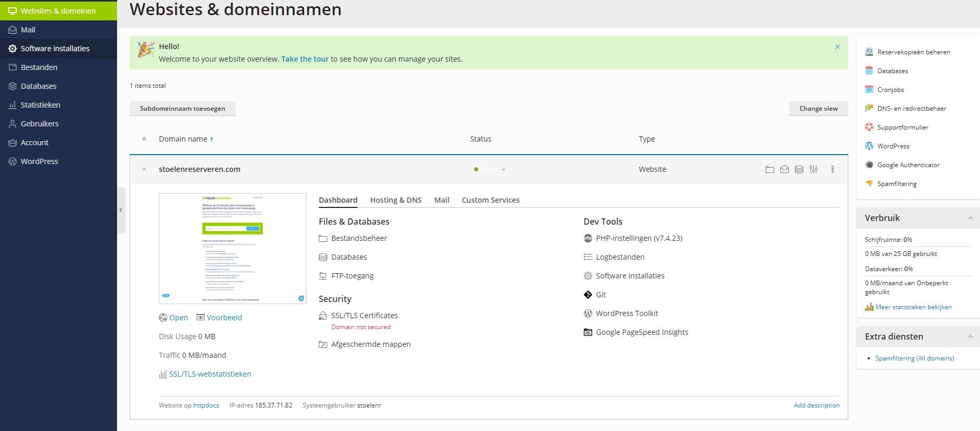Click the Take the tour link
The width and height of the screenshot is (980, 431).
[305, 59]
